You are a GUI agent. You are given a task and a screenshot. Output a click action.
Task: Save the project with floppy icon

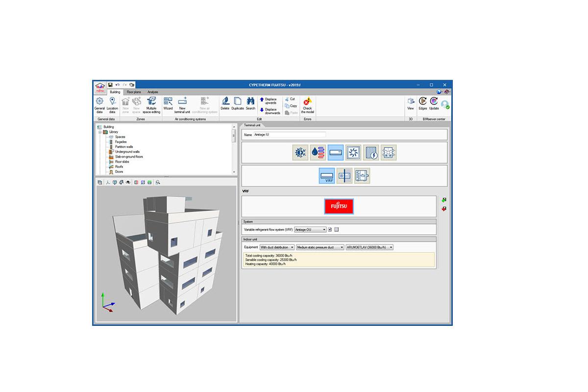111,85
